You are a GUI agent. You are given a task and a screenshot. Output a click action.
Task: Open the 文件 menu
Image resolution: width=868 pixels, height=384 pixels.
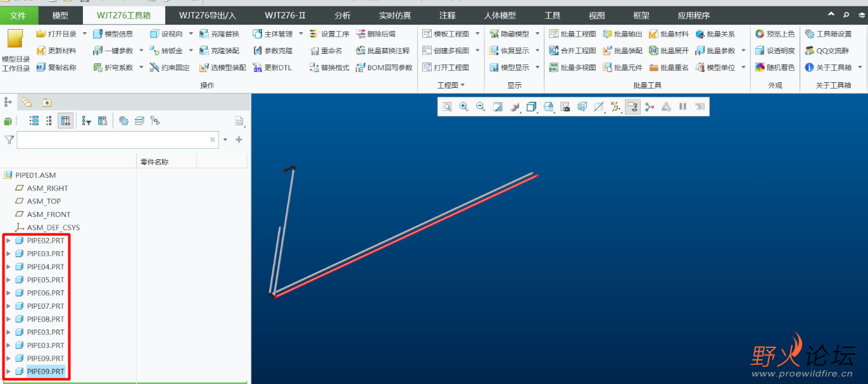point(18,15)
